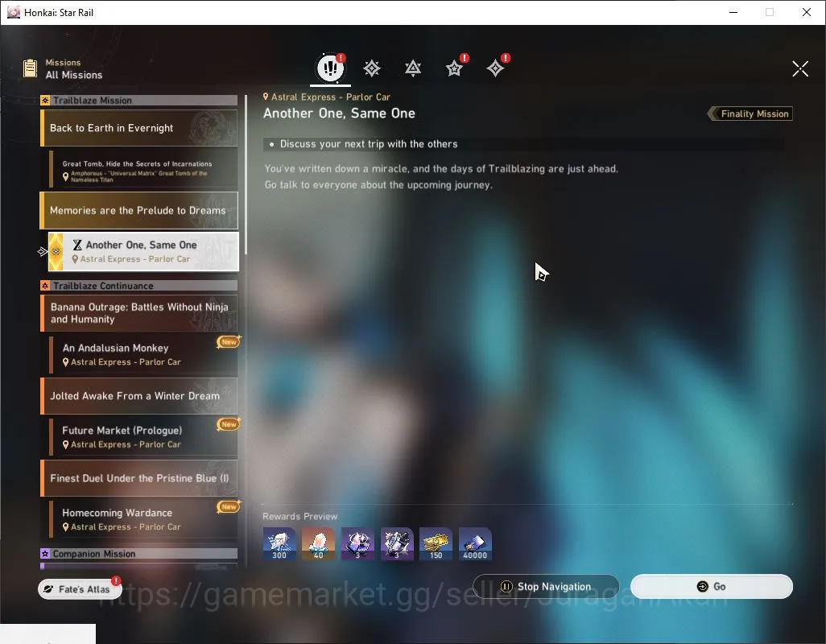Select the An Andalusian Monkey mission
826x644 pixels.
pos(143,354)
